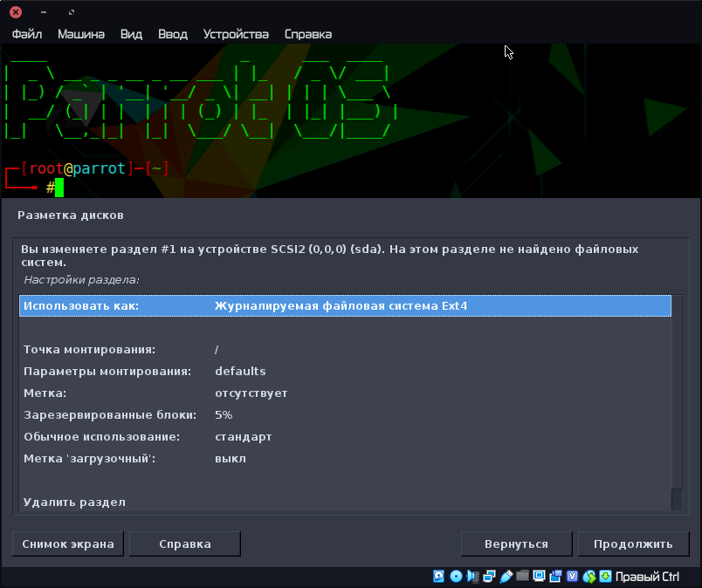Click the keyboard capture green arrow icon

605,576
